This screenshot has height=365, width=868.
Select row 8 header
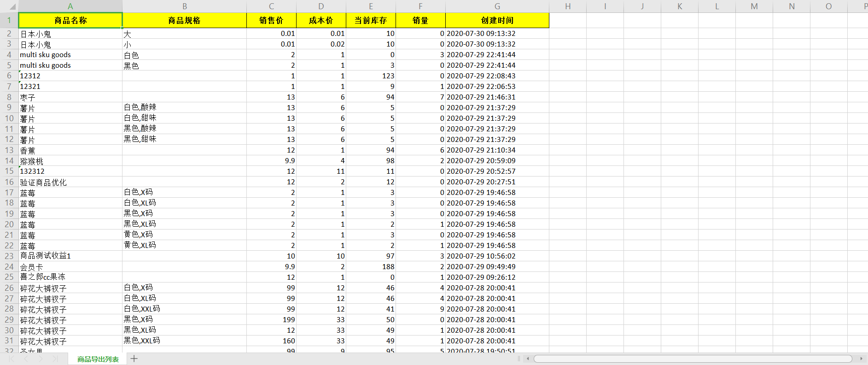pyautogui.click(x=9, y=97)
